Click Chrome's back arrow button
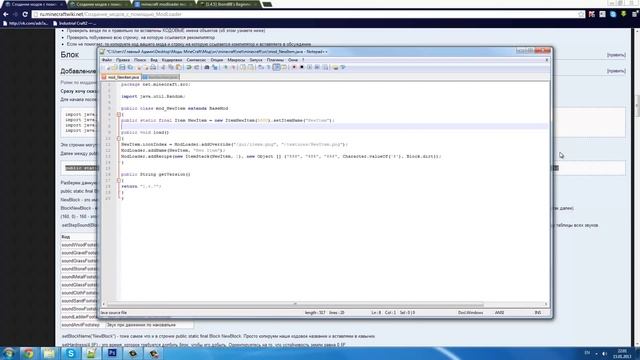This screenshot has width=640, height=360. (6, 14)
